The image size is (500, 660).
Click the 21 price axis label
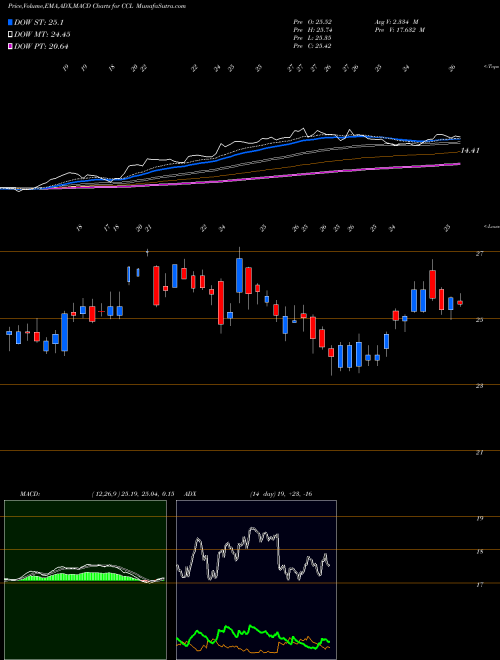point(479,452)
